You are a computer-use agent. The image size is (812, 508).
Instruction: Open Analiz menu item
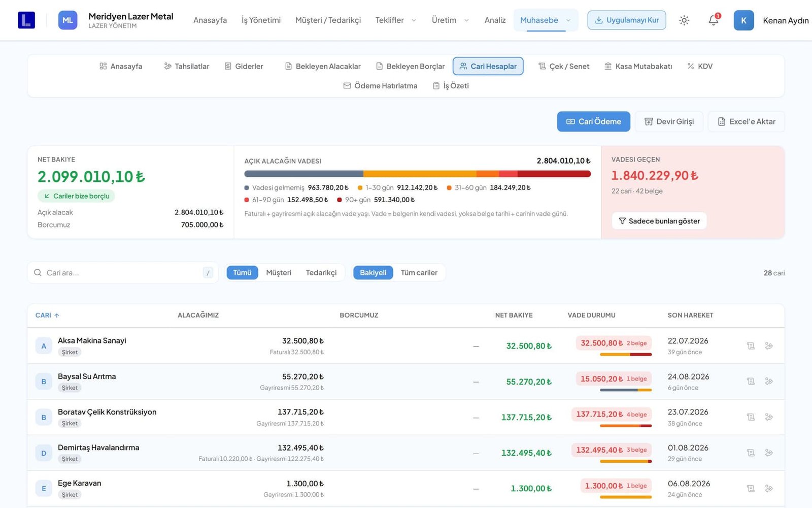click(495, 20)
